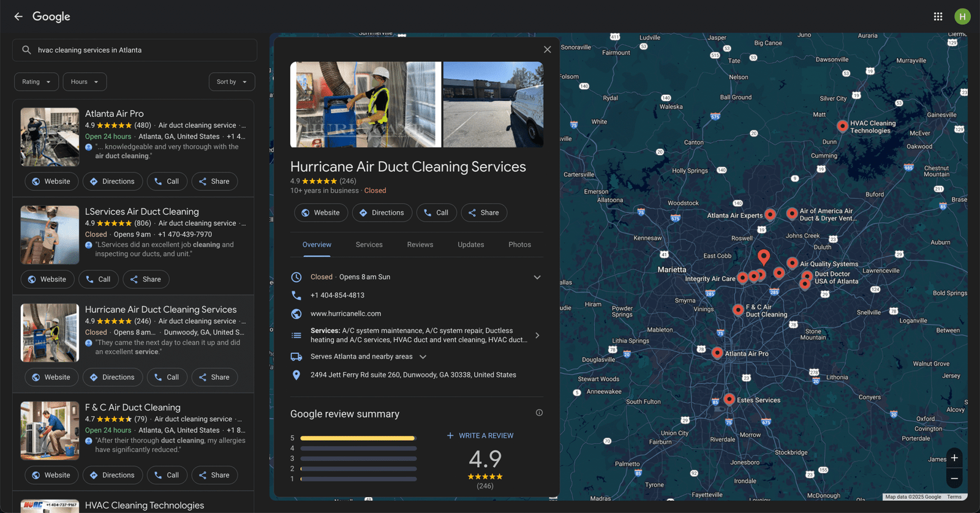Expand the Services list arrow
The height and width of the screenshot is (513, 980).
click(537, 335)
